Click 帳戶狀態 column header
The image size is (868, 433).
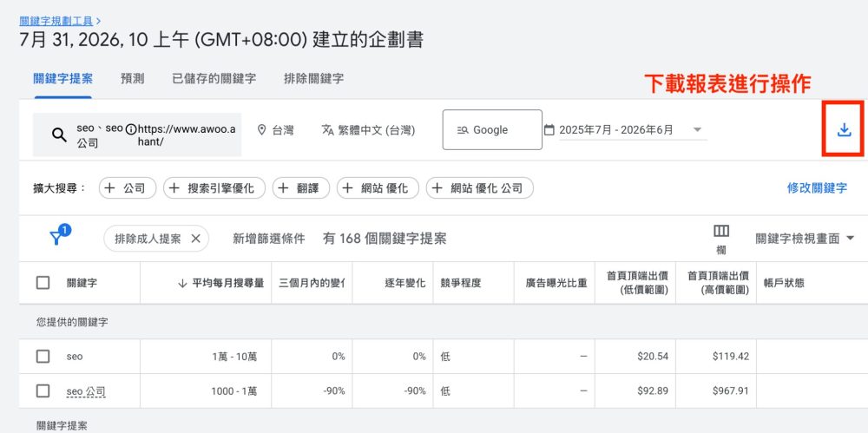click(783, 283)
